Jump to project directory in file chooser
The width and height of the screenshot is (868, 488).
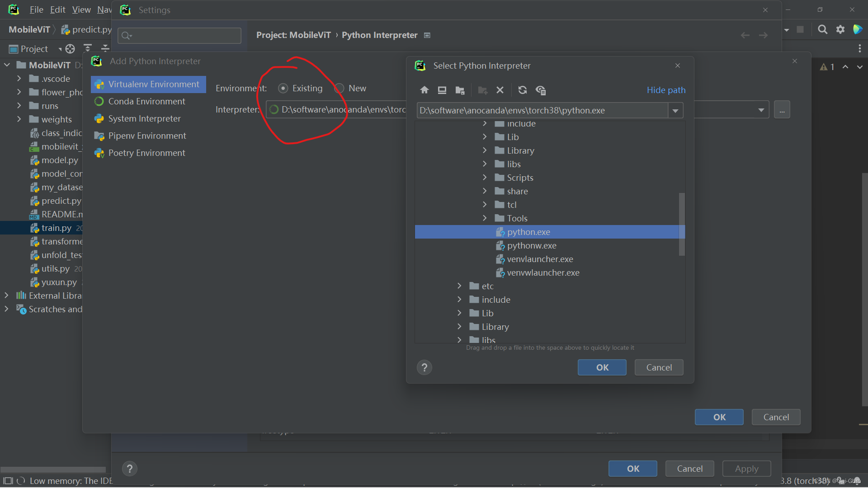(x=460, y=90)
